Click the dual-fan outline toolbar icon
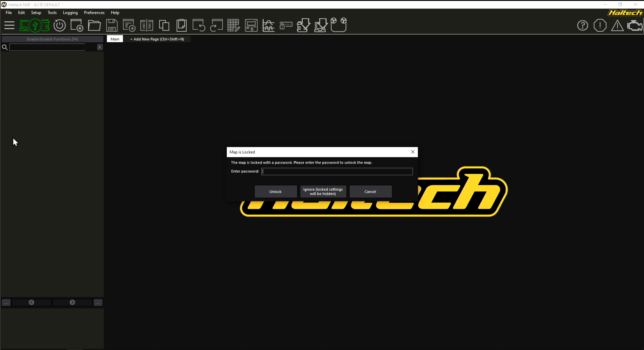Image resolution: width=644 pixels, height=350 pixels. point(339,24)
